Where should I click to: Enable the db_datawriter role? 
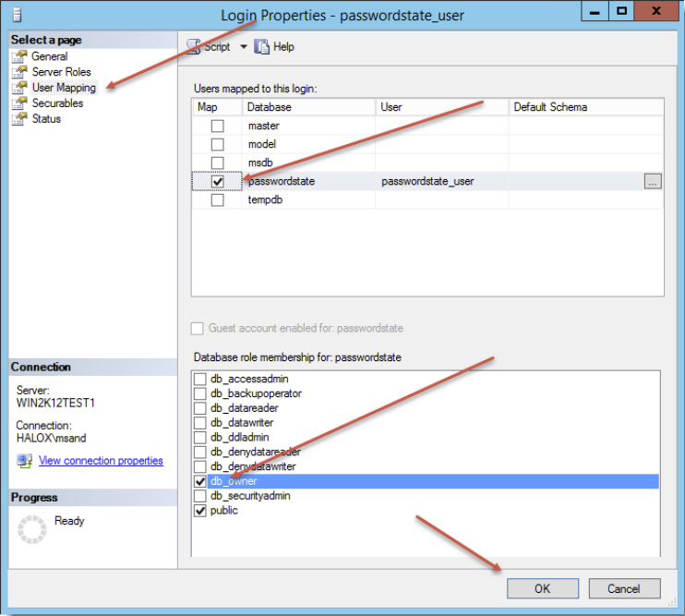(200, 422)
